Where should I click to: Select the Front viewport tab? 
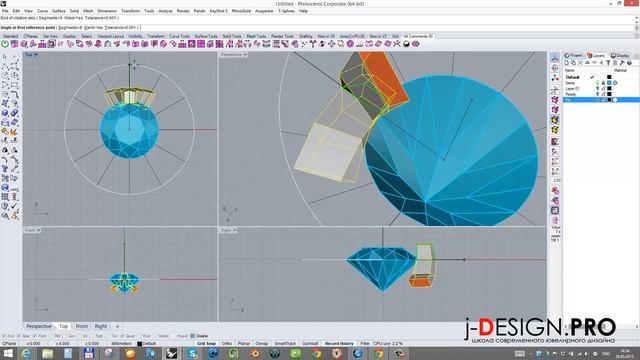click(x=82, y=326)
